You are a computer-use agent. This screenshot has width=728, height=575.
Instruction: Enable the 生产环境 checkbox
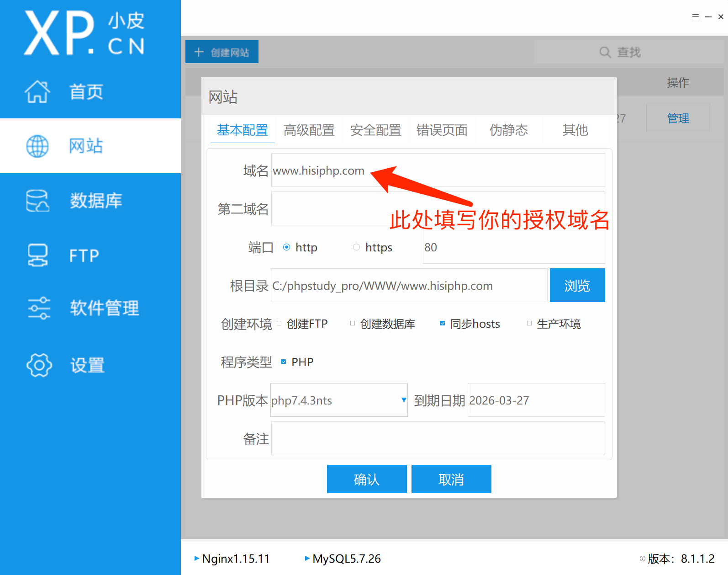529,323
